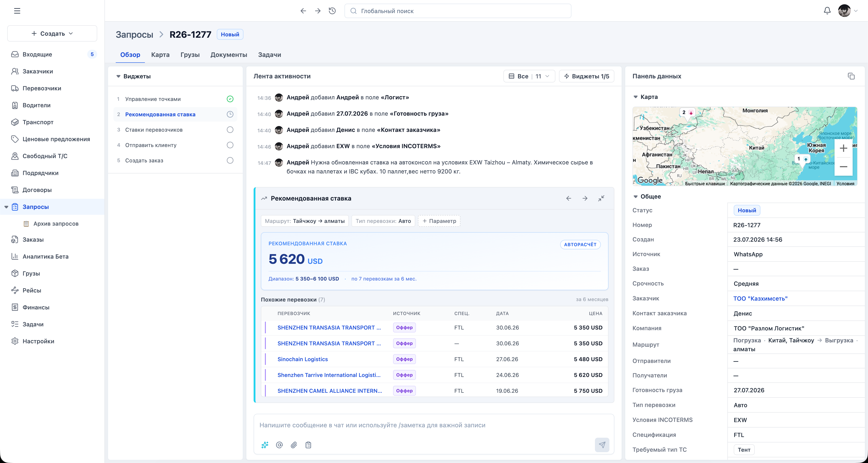Go to next widget arrow in Рекомендованная ставка

(x=585, y=198)
